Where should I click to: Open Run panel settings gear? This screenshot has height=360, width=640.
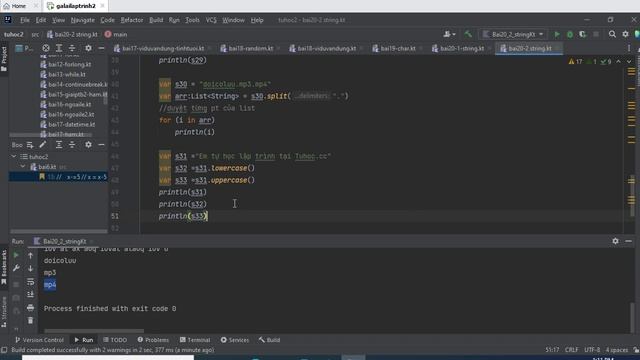[x=615, y=241]
